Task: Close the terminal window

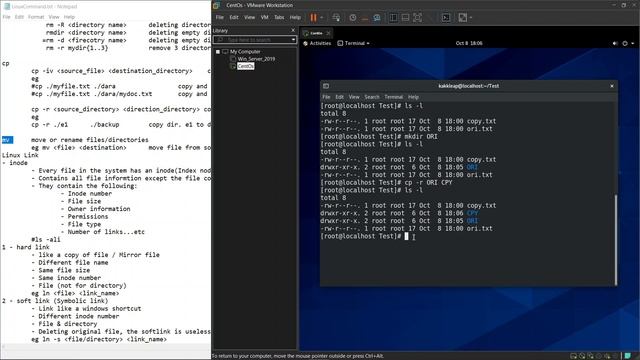Action: [x=612, y=86]
